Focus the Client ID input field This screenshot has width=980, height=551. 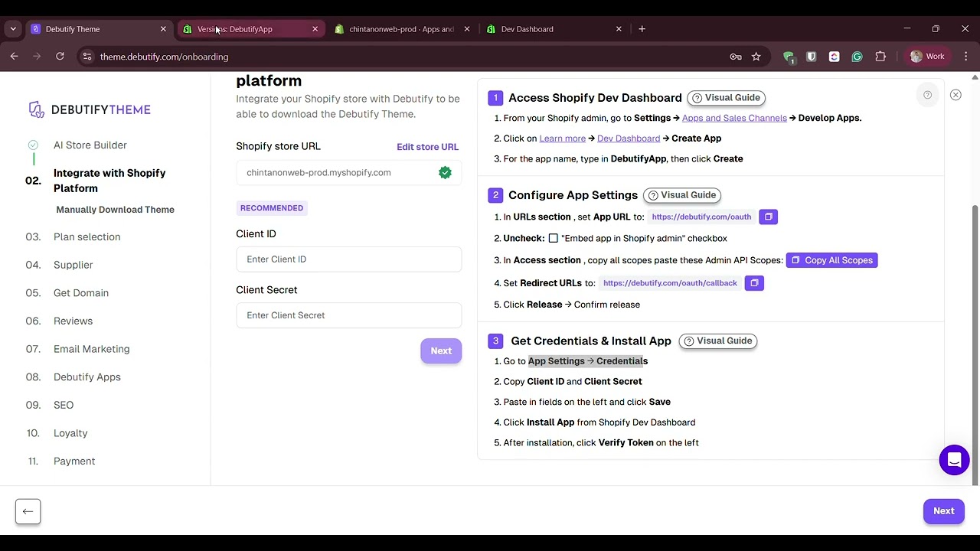click(348, 259)
